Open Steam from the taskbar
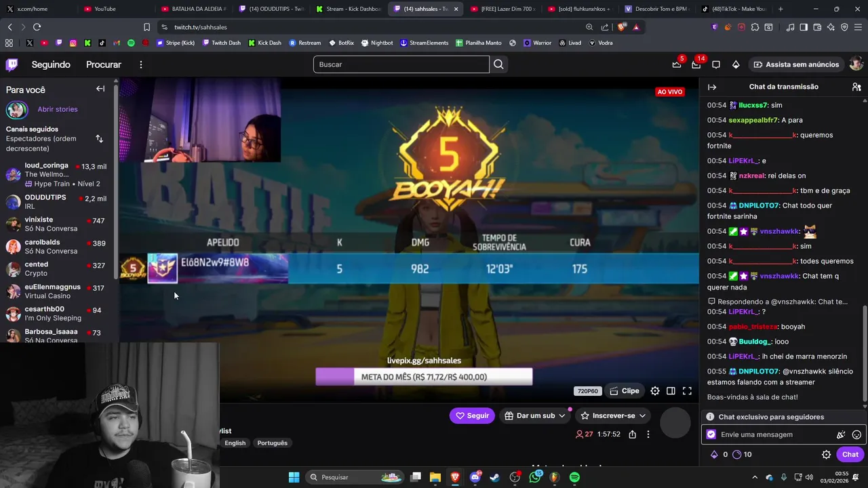Screen dimensions: 868x488 (x=494, y=477)
